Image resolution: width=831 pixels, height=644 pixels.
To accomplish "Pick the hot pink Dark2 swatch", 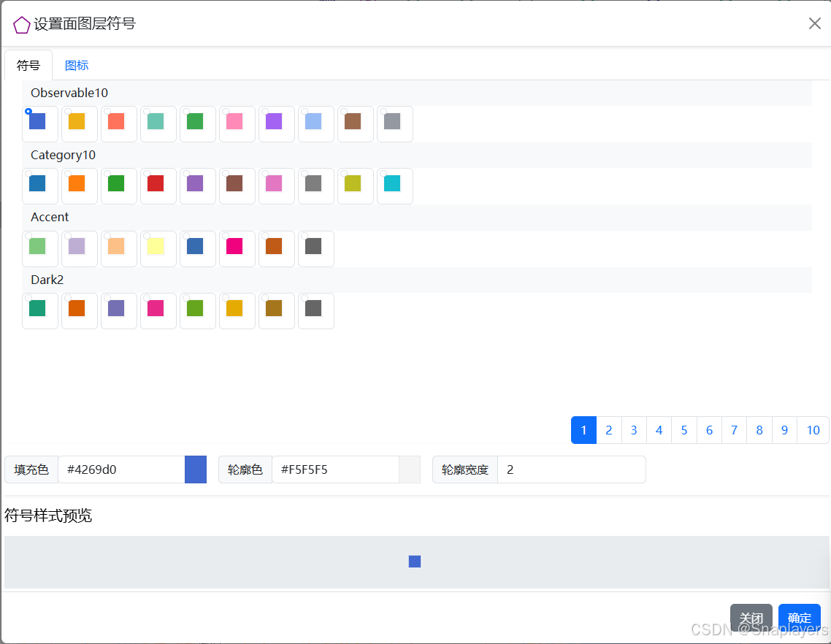I will [158, 310].
